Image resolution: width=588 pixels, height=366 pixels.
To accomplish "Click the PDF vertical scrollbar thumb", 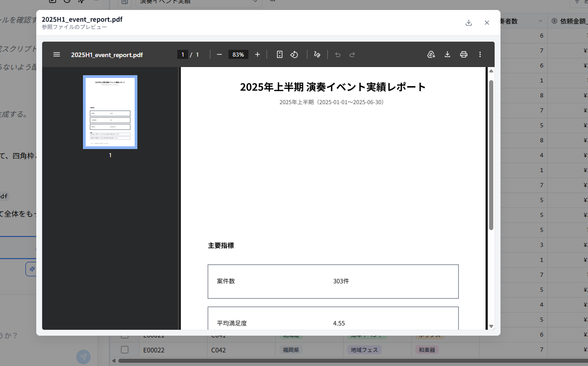I will pos(491,155).
